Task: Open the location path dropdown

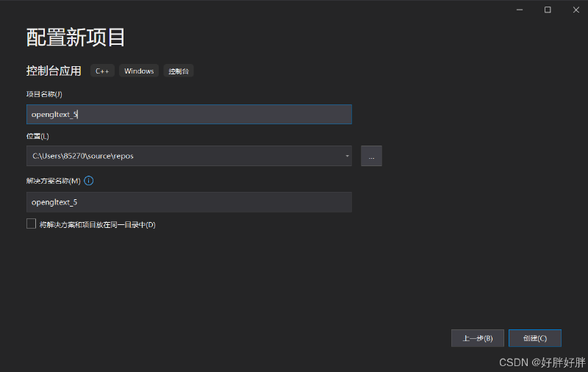Action: point(347,156)
